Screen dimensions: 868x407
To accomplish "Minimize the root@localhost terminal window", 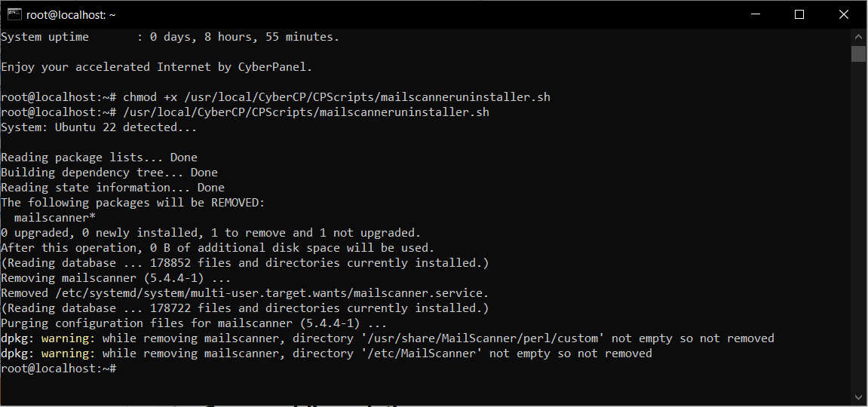I will point(756,14).
